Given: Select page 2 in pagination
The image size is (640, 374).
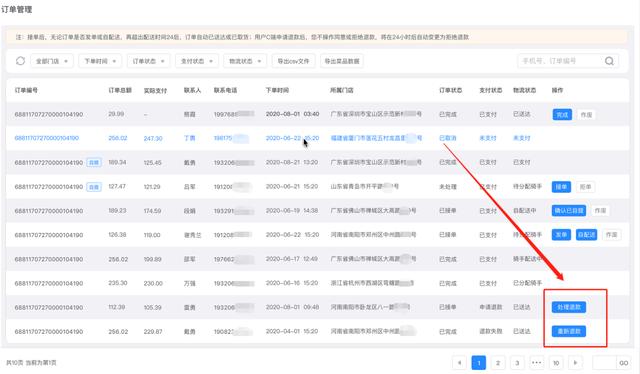Looking at the screenshot, I should click(x=498, y=363).
